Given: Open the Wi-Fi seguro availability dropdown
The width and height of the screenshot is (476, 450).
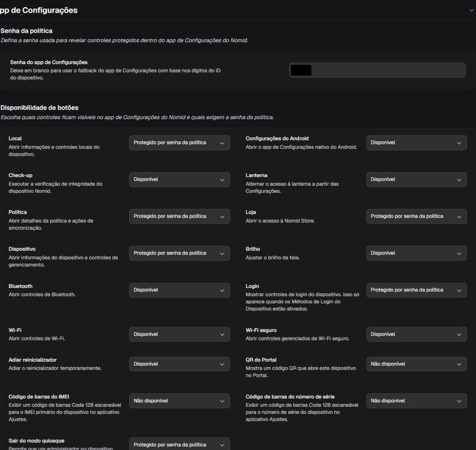Looking at the screenshot, I should pyautogui.click(x=417, y=334).
